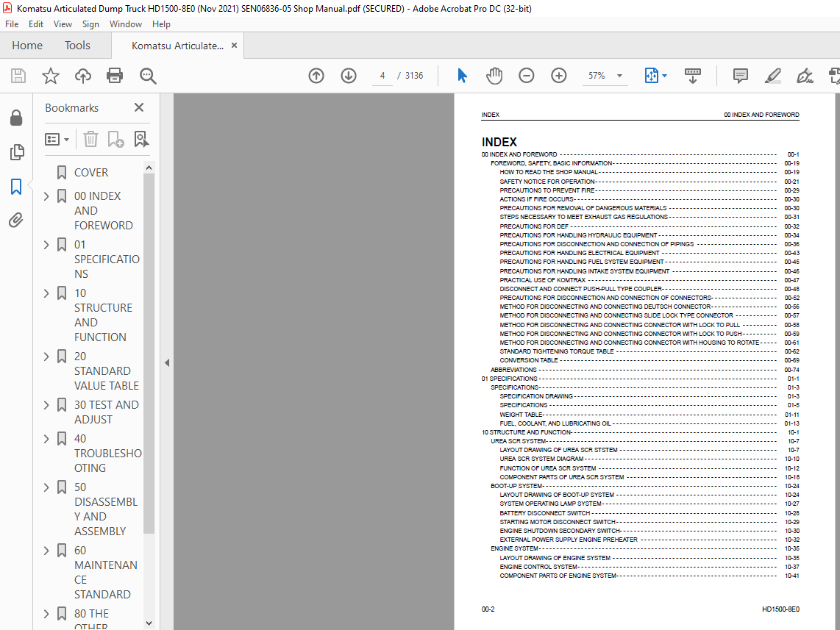This screenshot has height=630, width=840.
Task: Jump to the 30 TEST AND ADJUST bookmark
Action: pos(106,412)
